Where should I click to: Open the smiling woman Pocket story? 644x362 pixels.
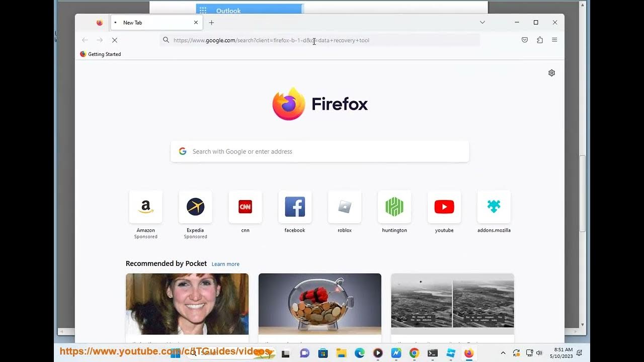point(187,304)
